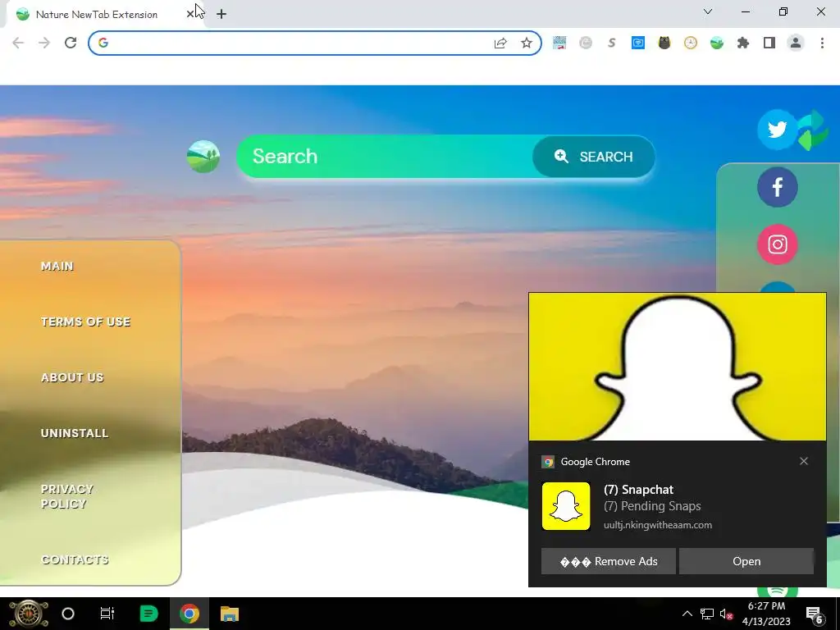Open the network status tray icon
The image size is (840, 630).
pyautogui.click(x=707, y=614)
